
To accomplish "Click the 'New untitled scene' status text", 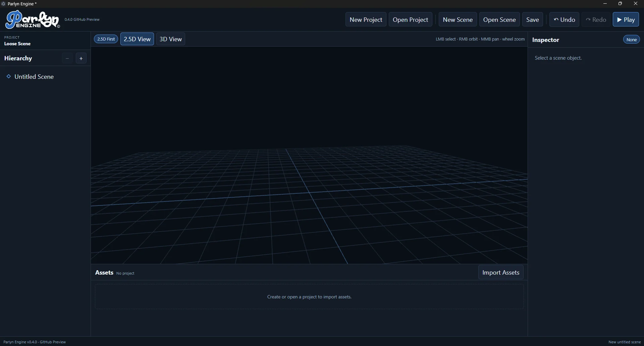I will 625,342.
